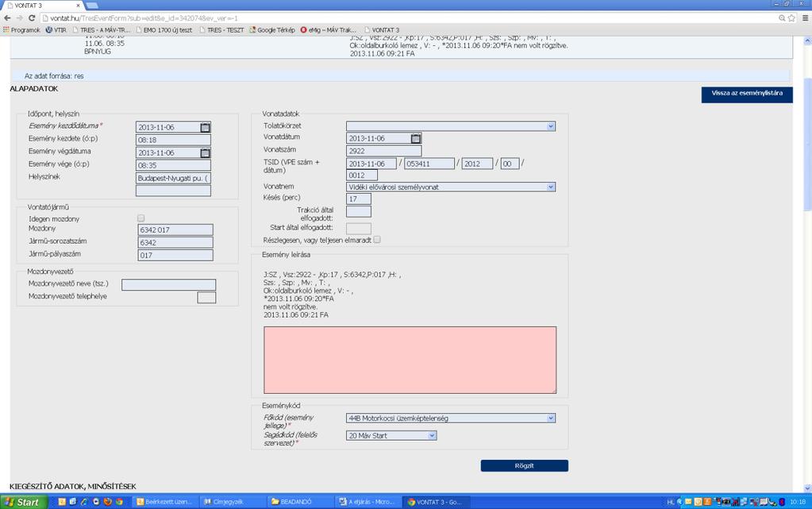Click the browser forward arrow

coord(20,18)
